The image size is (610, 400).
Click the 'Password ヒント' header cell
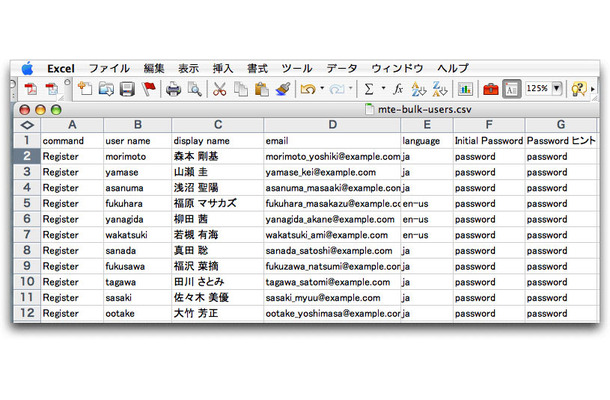coord(561,141)
